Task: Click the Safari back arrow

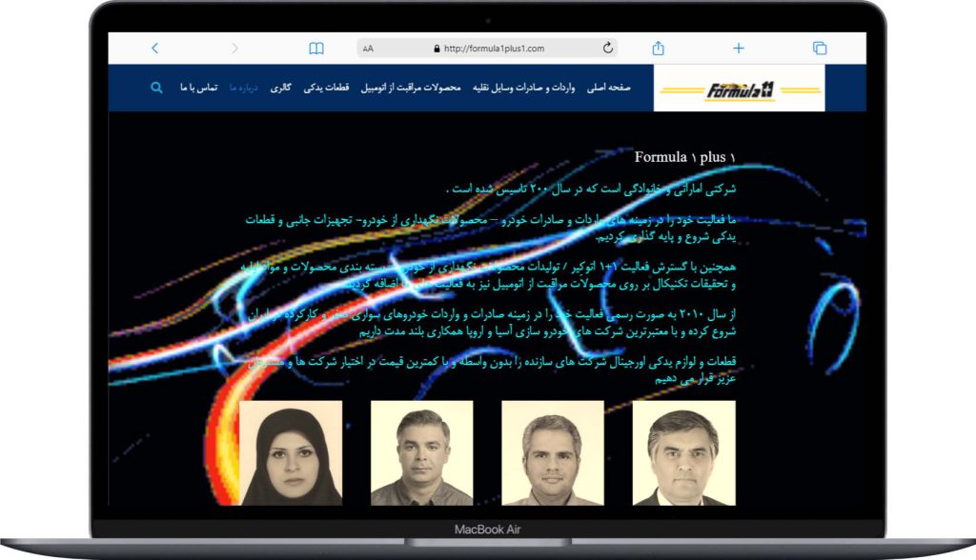Action: coord(155,49)
